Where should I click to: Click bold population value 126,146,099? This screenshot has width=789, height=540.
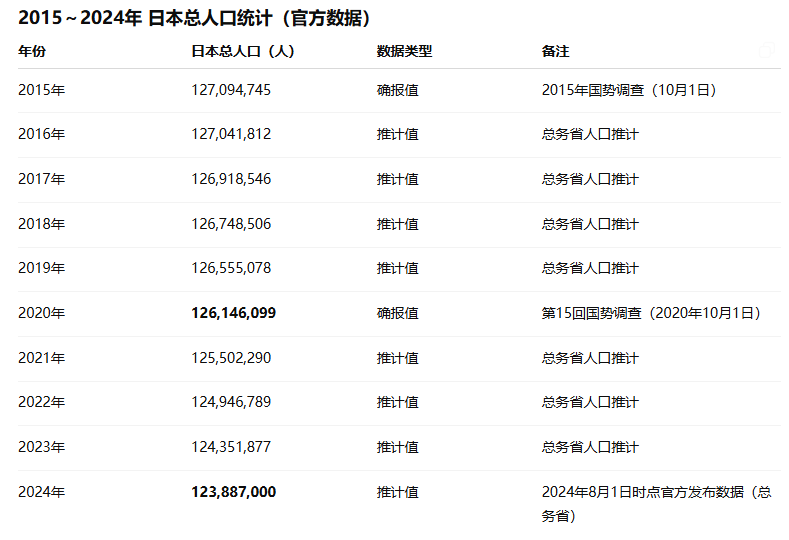233,313
